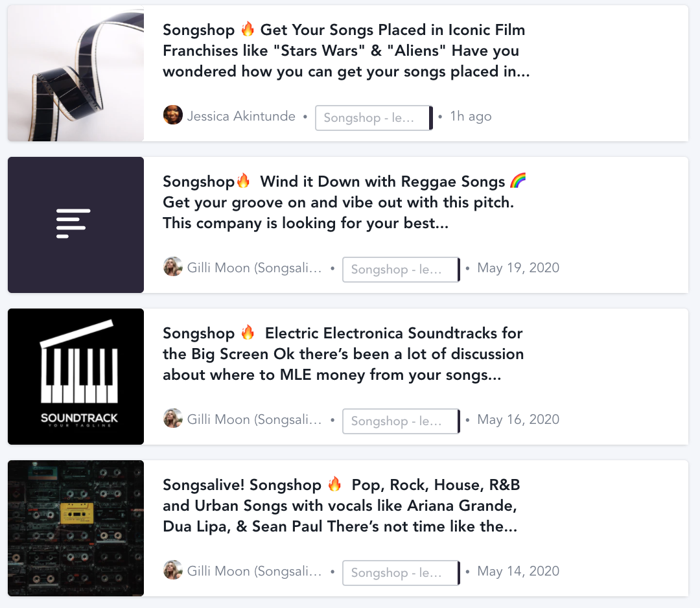Open the film strip thumbnail image
This screenshot has height=608, width=700.
(76, 73)
